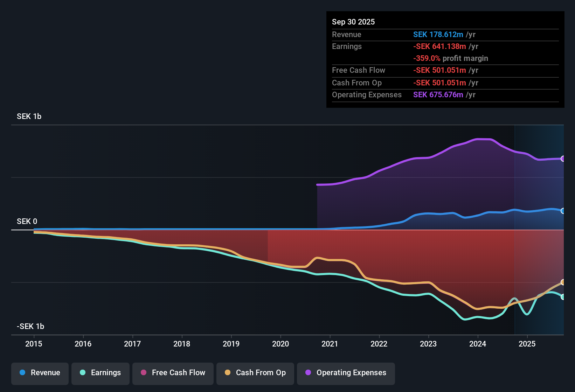Click the purple Operating Expenses endpoint marker

point(563,159)
